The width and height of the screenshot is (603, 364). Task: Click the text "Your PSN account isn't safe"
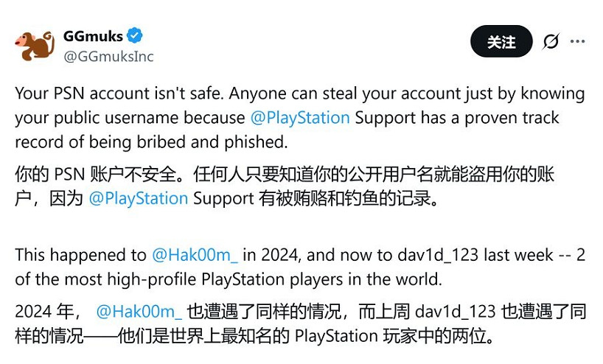point(109,94)
